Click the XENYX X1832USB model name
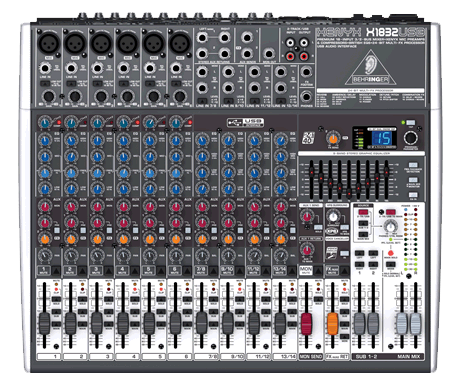461x385 pixels. 370,32
